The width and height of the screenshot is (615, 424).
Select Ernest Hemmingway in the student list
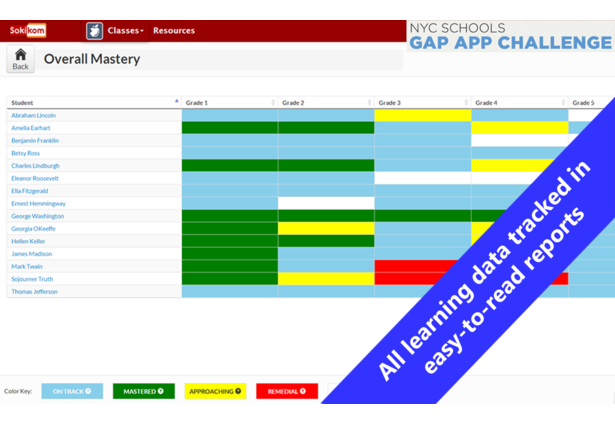(x=38, y=203)
